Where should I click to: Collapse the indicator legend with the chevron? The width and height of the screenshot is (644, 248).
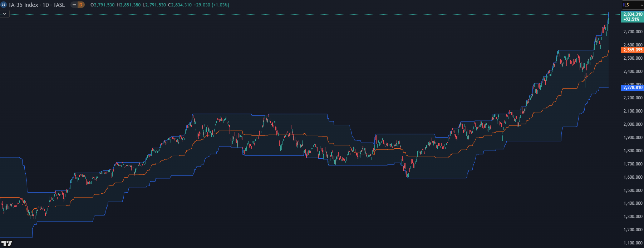coord(4,14)
